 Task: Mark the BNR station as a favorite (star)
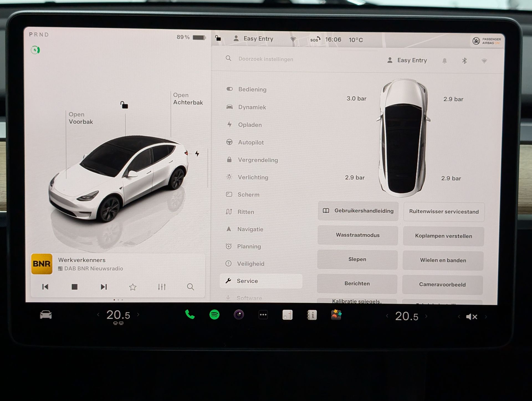point(133,287)
